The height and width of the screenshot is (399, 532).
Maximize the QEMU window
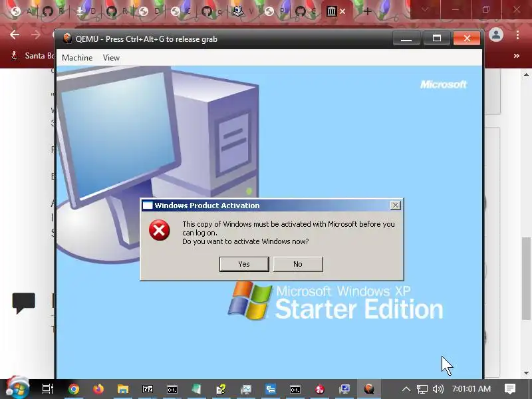point(437,39)
